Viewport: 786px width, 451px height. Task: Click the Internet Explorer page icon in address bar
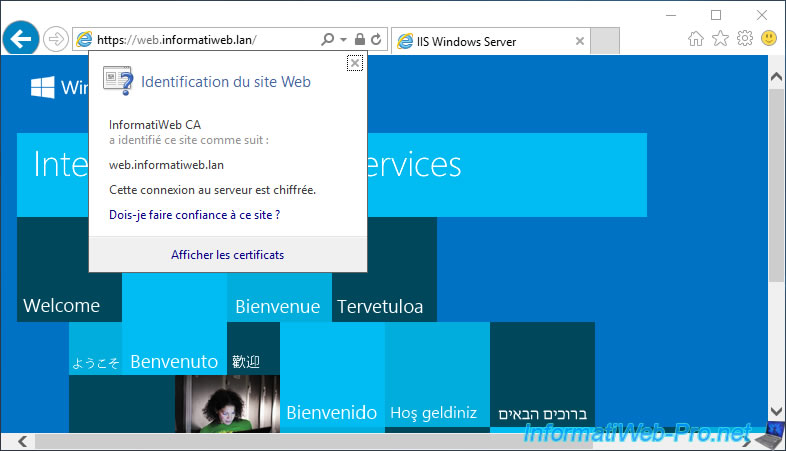(84, 40)
